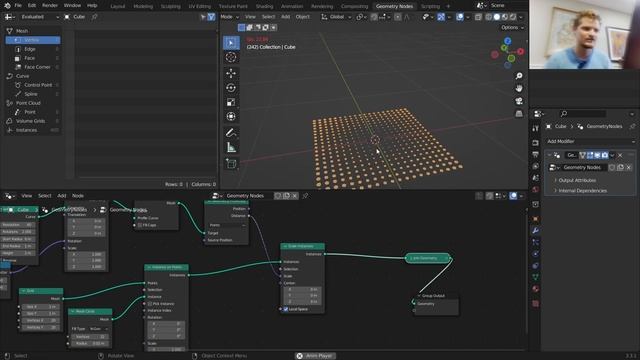Toggle modifier render camera icon
Screen dimensions: 640x360
point(604,155)
